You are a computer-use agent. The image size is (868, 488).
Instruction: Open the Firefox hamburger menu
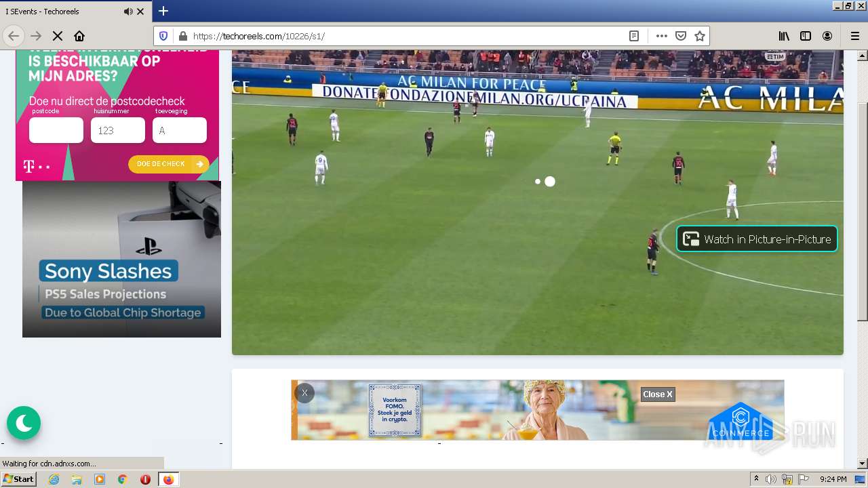coord(854,36)
